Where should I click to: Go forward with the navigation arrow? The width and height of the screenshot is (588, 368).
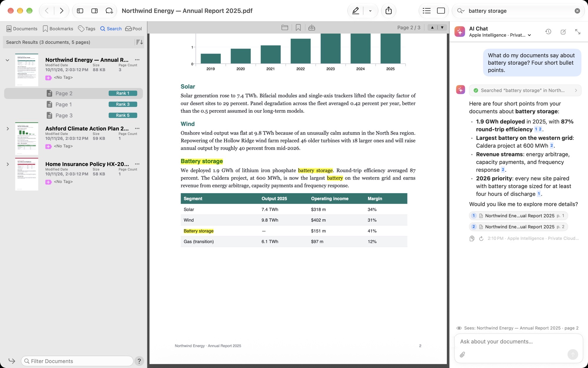pos(61,11)
